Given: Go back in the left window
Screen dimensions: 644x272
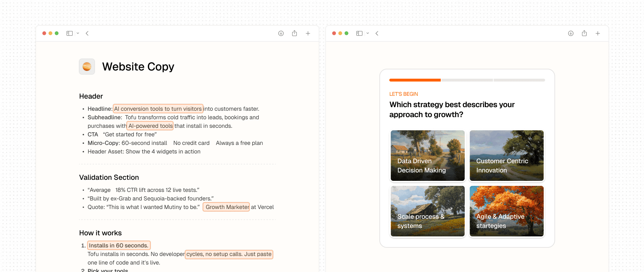Looking at the screenshot, I should pos(87,33).
